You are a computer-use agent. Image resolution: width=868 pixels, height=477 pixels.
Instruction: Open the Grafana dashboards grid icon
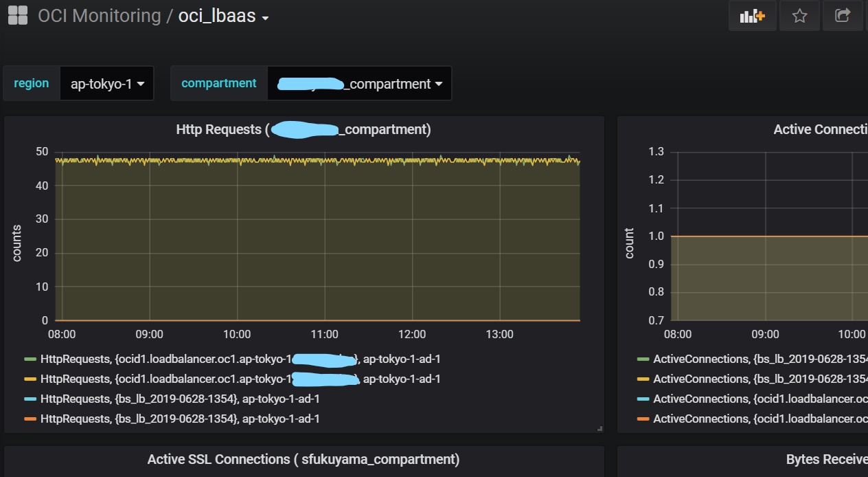(x=17, y=15)
